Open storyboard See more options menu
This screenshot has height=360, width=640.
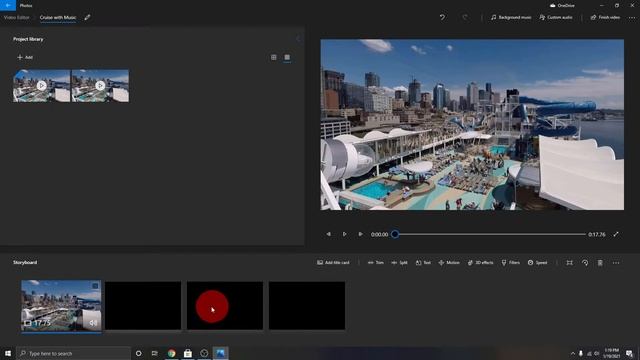coord(616,263)
